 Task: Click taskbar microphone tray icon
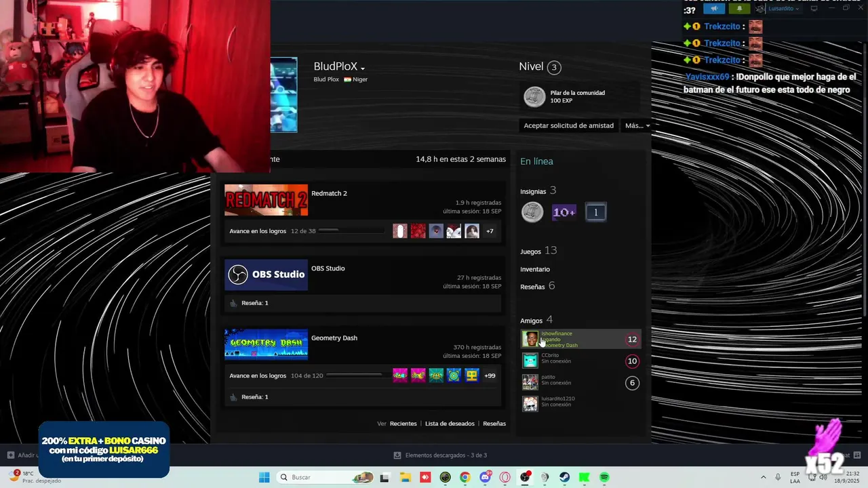coord(778,477)
